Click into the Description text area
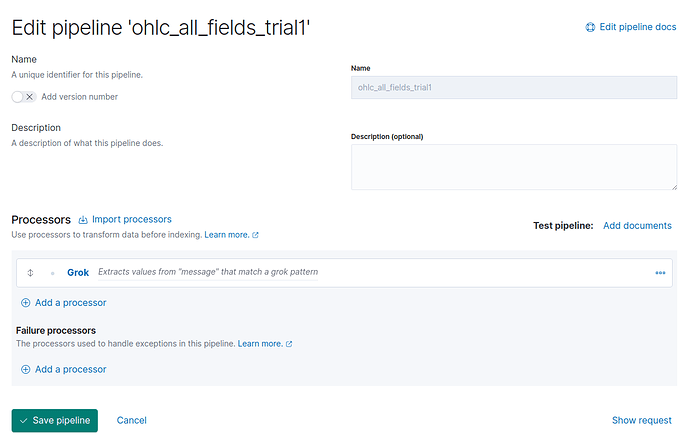 tap(513, 166)
